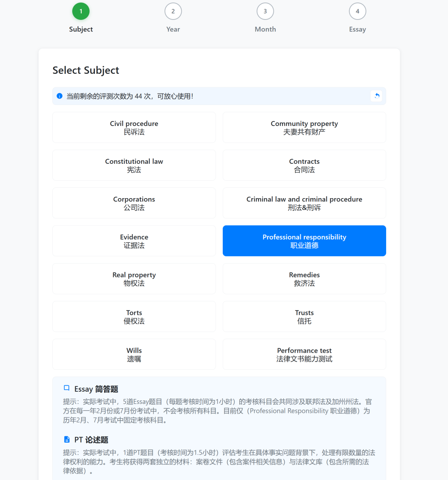Choose the Remedies subject card
The height and width of the screenshot is (480, 448).
point(304,279)
